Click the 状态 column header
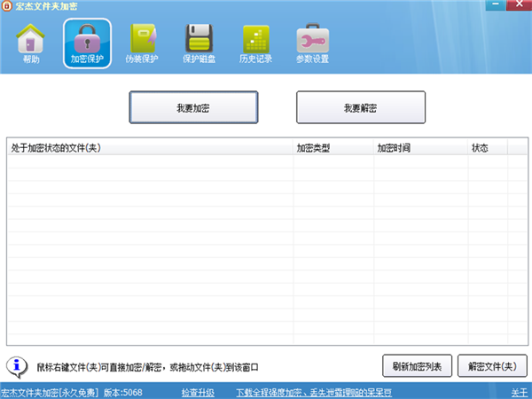Viewport: 532px width, 399px height. pyautogui.click(x=486, y=148)
